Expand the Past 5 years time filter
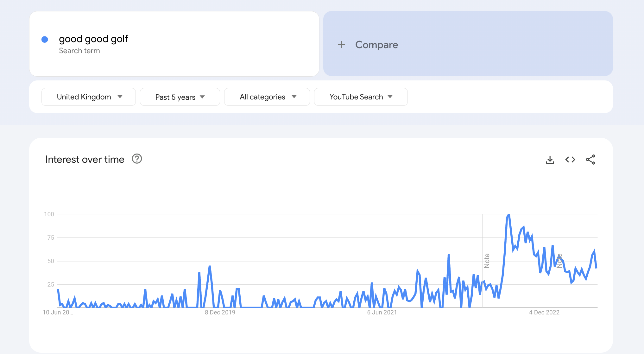This screenshot has height=354, width=644. 180,97
